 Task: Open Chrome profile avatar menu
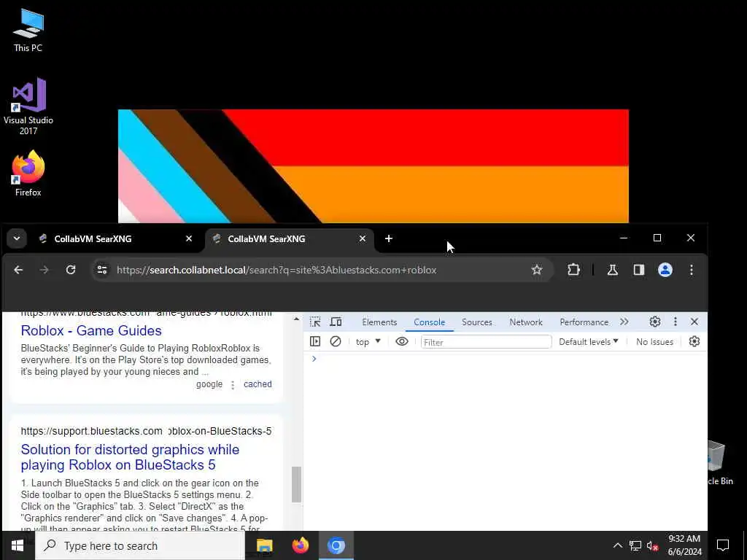click(x=665, y=270)
